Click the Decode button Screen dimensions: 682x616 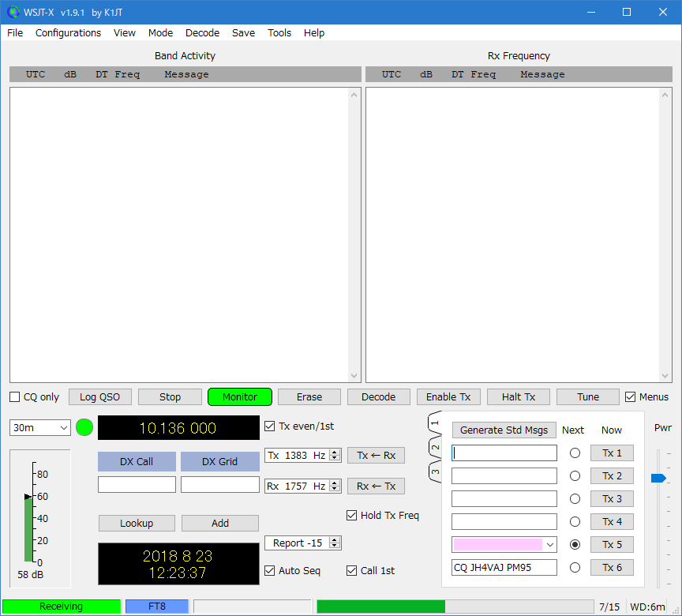click(x=379, y=396)
